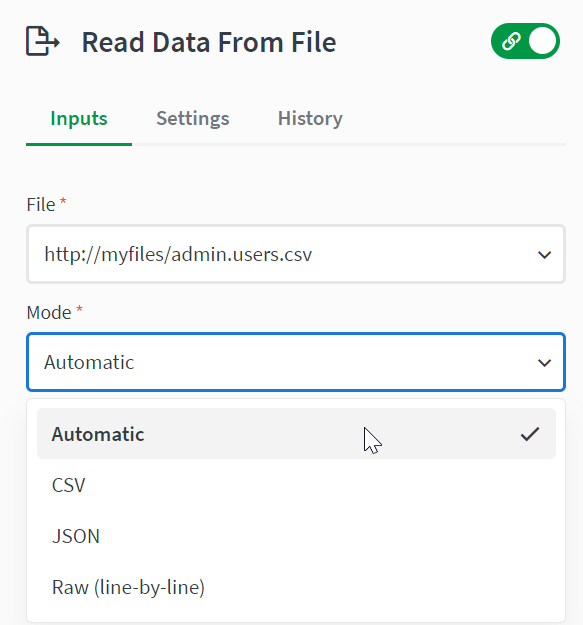The height and width of the screenshot is (625, 583).
Task: Click the Read Data From File icon
Action: coord(43,41)
